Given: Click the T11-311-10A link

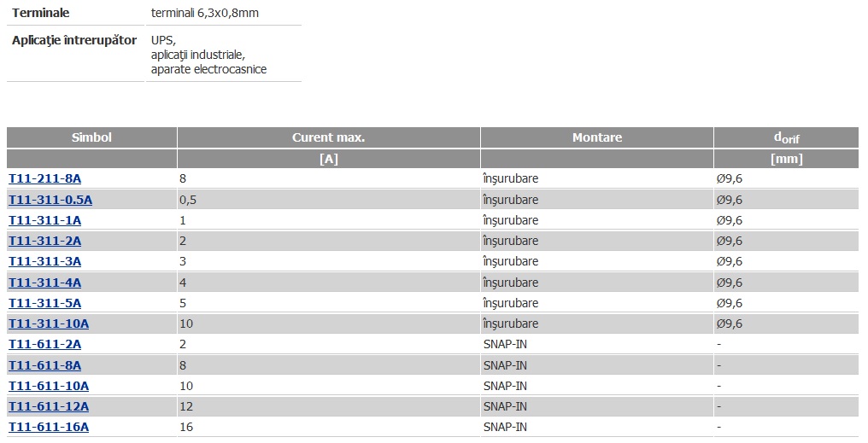Looking at the screenshot, I should coord(49,324).
